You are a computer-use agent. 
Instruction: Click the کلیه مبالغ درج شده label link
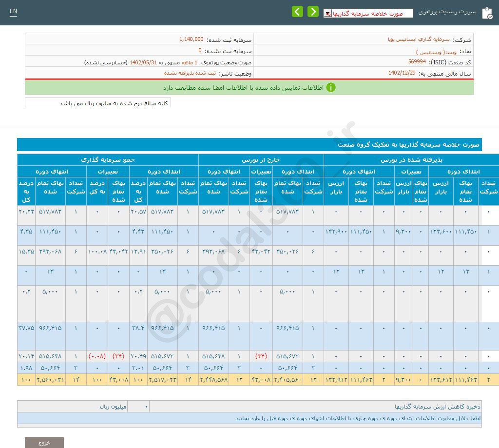click(x=97, y=103)
